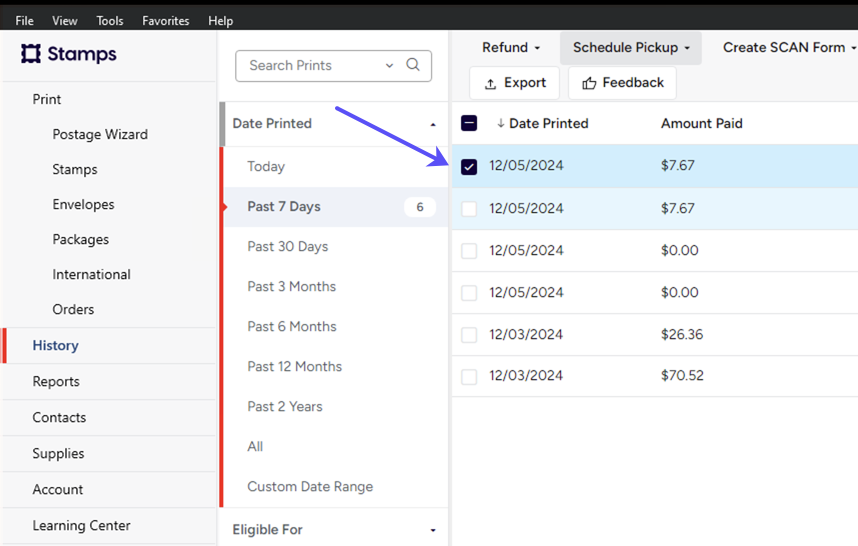Click the thumbs-up icon on Feedback

click(589, 83)
